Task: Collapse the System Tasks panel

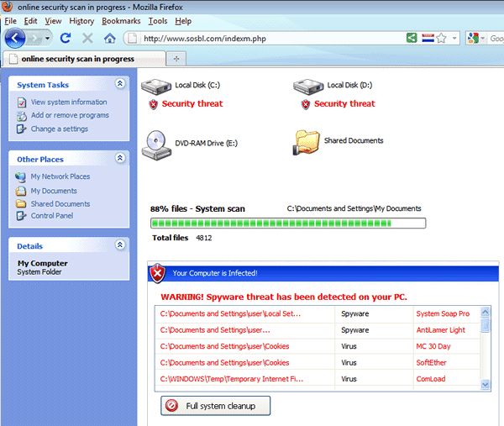Action: 120,84
